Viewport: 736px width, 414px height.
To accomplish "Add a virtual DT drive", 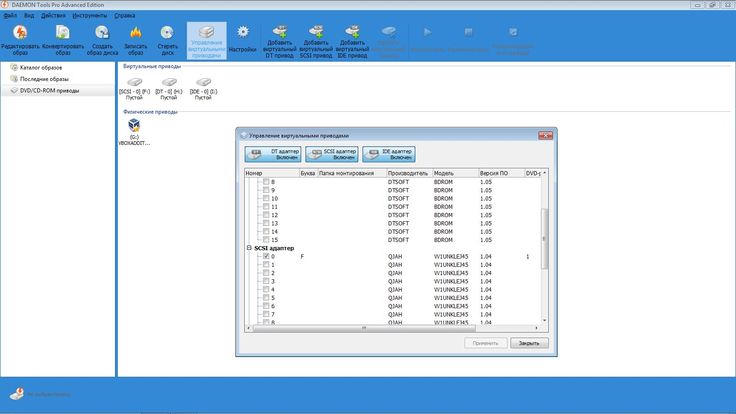I will [x=279, y=41].
